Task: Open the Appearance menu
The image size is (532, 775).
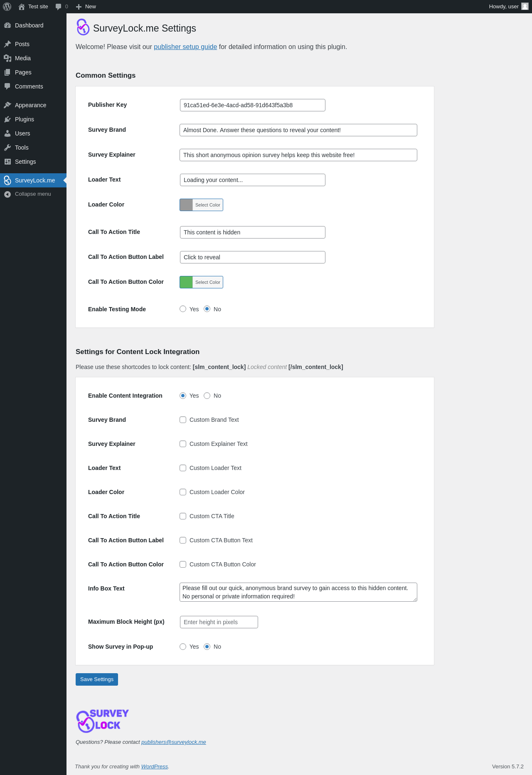Action: 30,105
